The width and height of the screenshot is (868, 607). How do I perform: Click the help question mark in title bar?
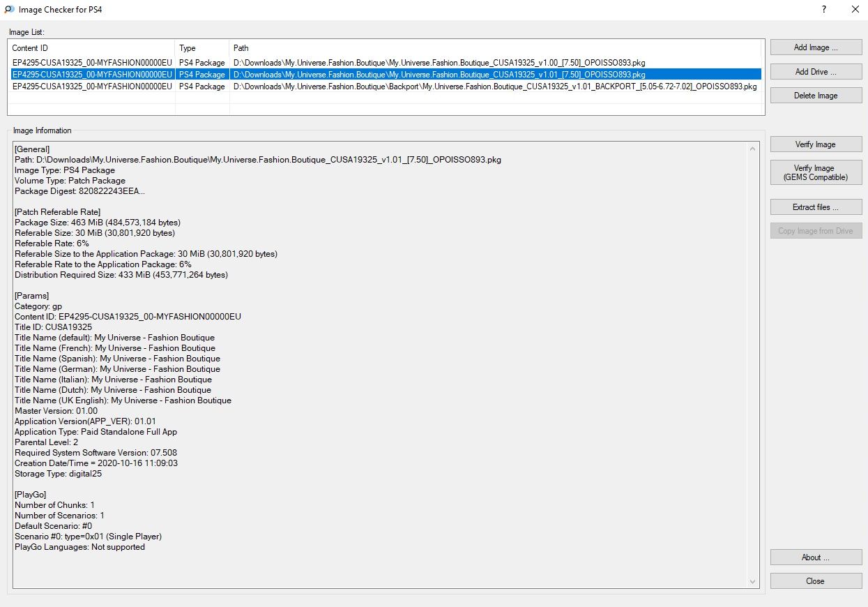click(824, 10)
